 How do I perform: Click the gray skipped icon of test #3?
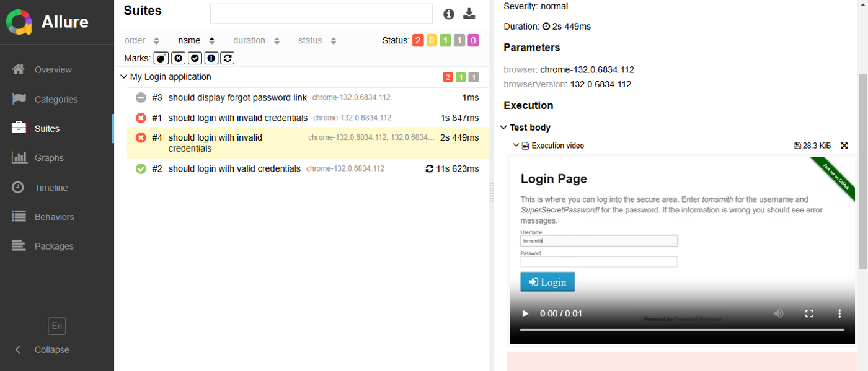pos(141,98)
